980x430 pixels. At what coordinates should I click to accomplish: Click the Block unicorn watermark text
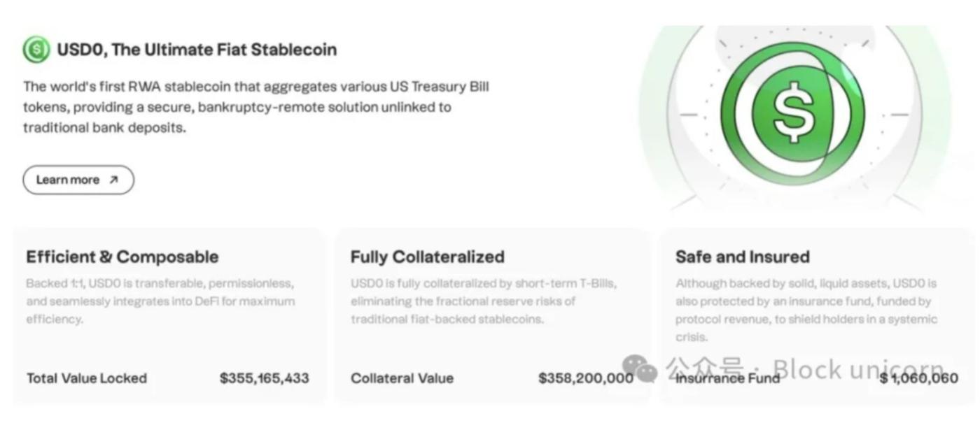857,367
